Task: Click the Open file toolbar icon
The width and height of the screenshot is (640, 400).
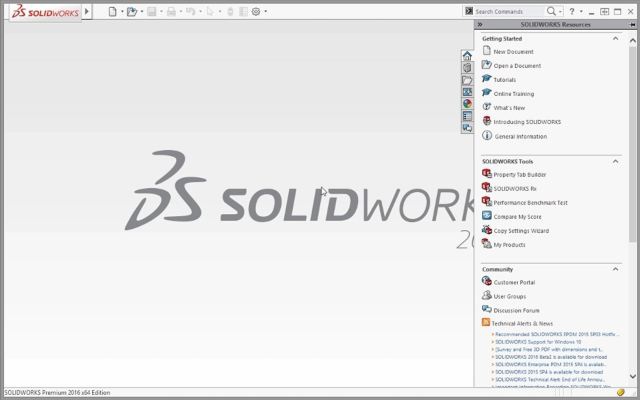Action: click(132, 11)
